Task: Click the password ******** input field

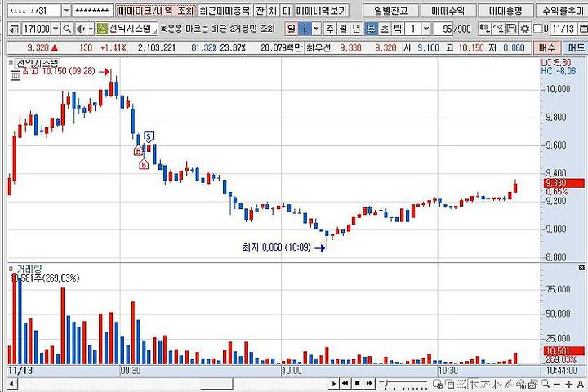Action: click(x=93, y=11)
